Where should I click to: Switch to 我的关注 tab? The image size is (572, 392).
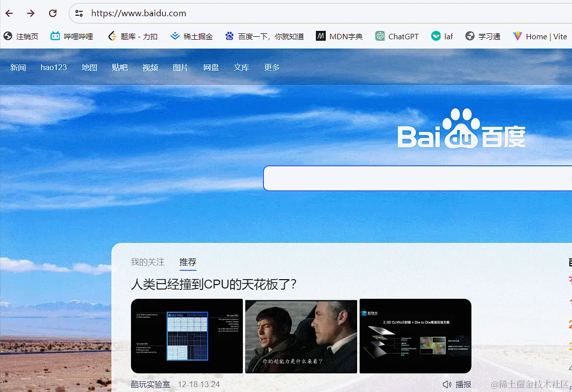(x=148, y=261)
